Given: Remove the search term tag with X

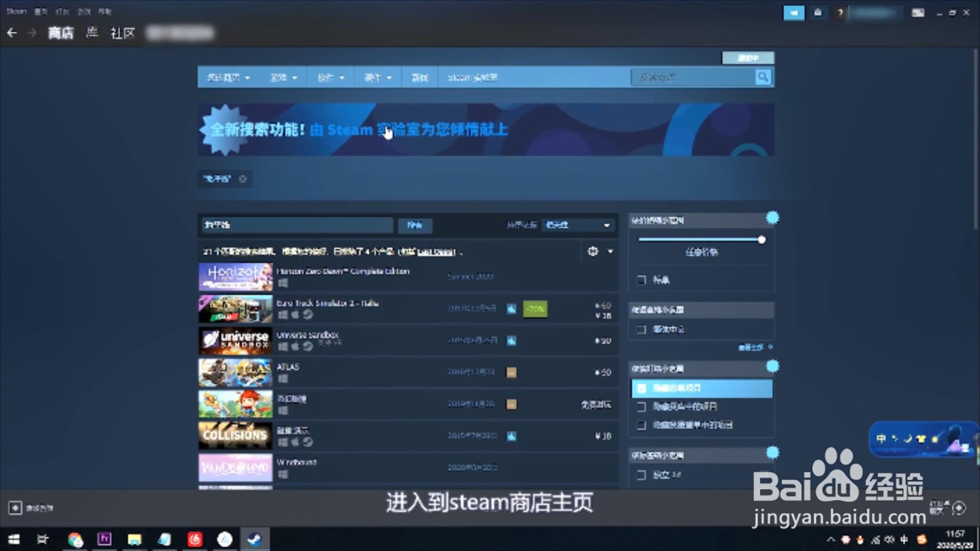Looking at the screenshot, I should [243, 179].
